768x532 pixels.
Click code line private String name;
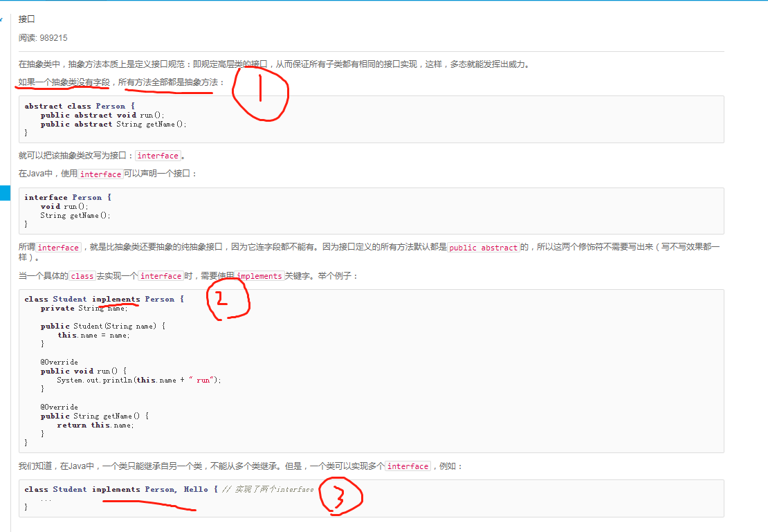(84, 308)
